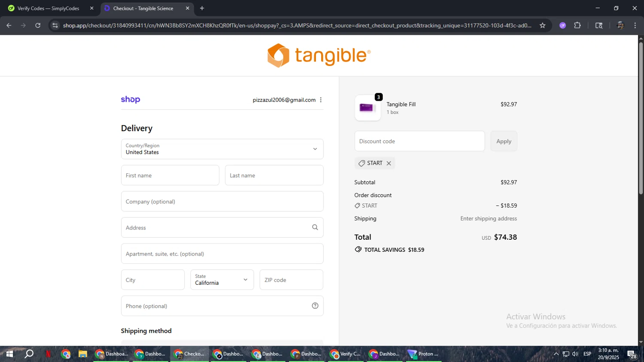Click the Company (optional) field
This screenshot has height=362, width=644.
(x=222, y=201)
